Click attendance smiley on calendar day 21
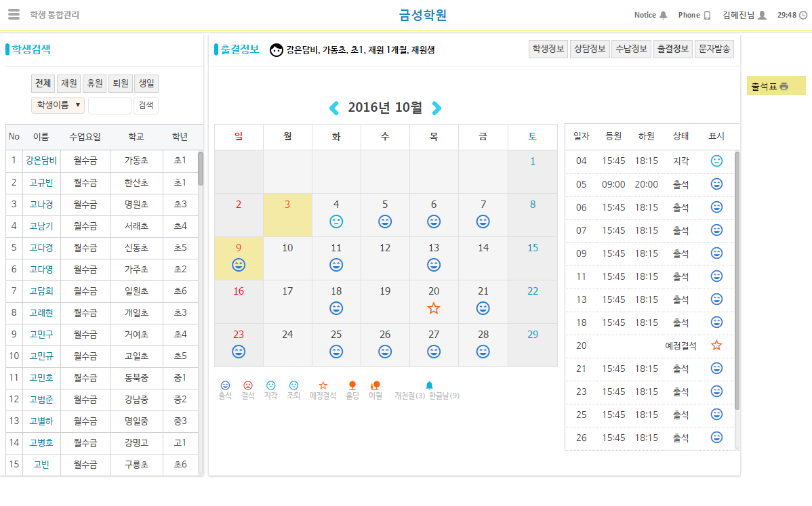Viewport: 812px width, 506px height. pos(483,308)
